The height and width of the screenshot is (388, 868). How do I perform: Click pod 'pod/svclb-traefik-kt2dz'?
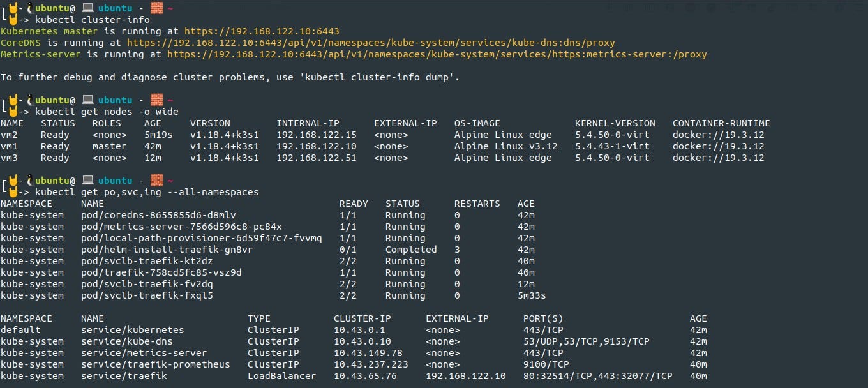pos(147,261)
